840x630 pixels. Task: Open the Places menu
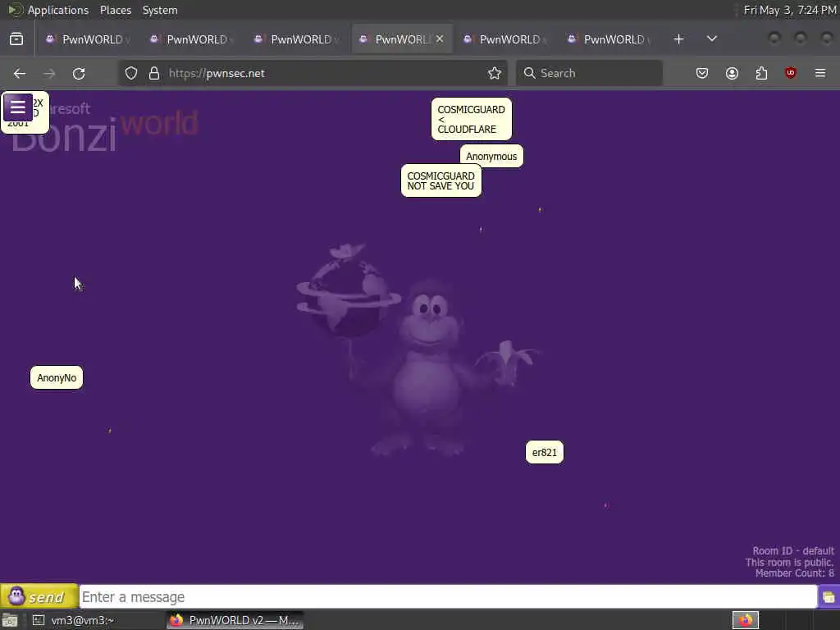pos(116,10)
